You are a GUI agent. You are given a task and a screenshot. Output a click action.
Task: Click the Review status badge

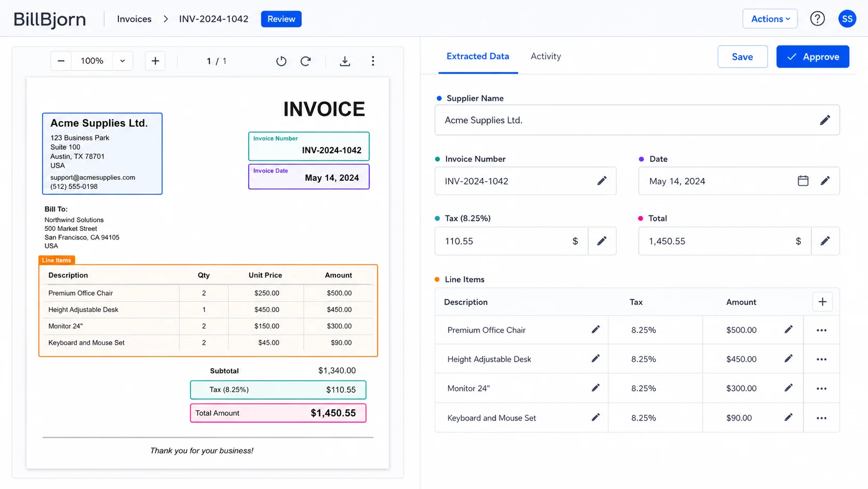281,19
